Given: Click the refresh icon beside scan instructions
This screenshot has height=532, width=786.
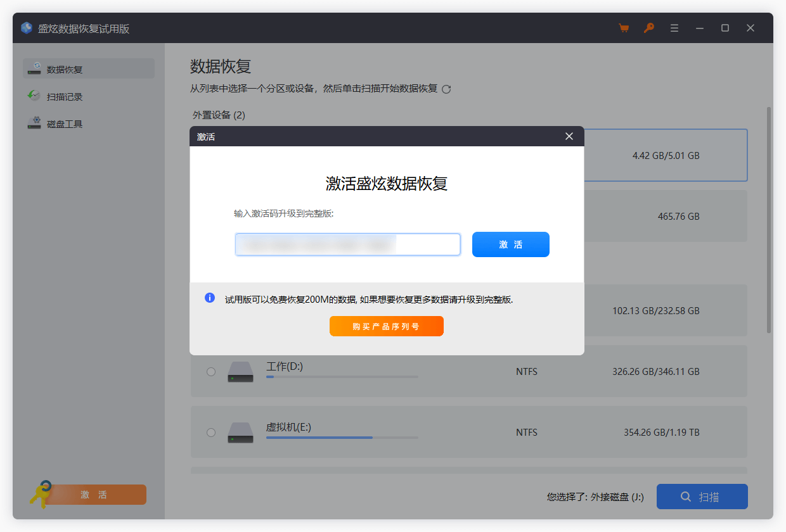Looking at the screenshot, I should tap(446, 89).
